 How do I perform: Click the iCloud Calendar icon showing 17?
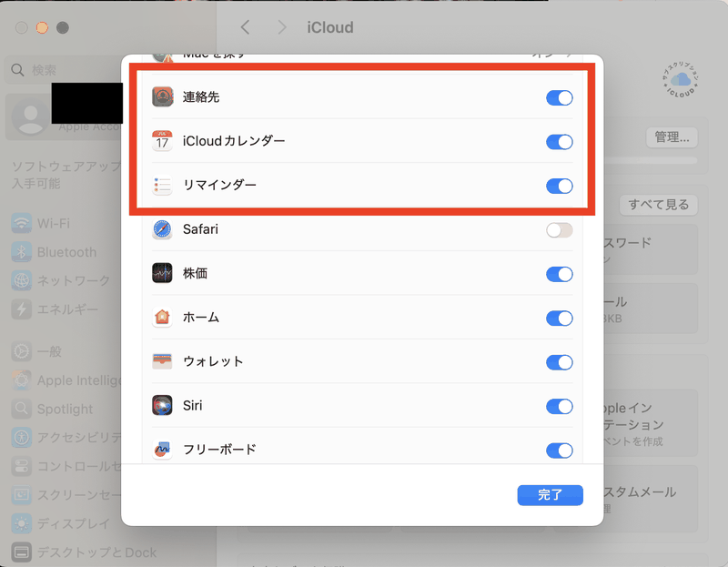click(163, 141)
